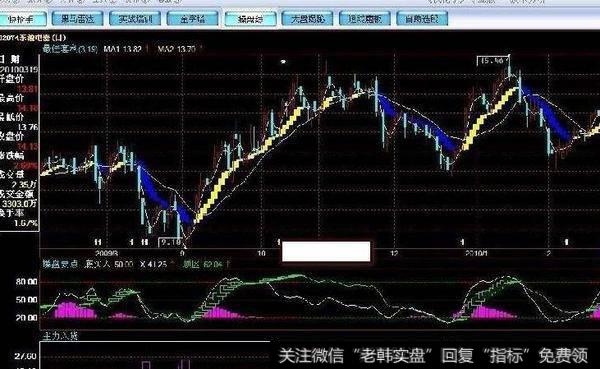Click the 3303.0万 turnover amount value
Image resolution: width=600 pixels, height=369 pixels.
(20, 204)
